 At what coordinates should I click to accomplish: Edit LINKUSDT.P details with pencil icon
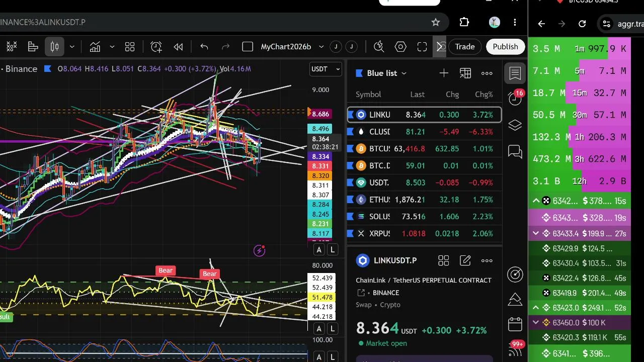(465, 260)
